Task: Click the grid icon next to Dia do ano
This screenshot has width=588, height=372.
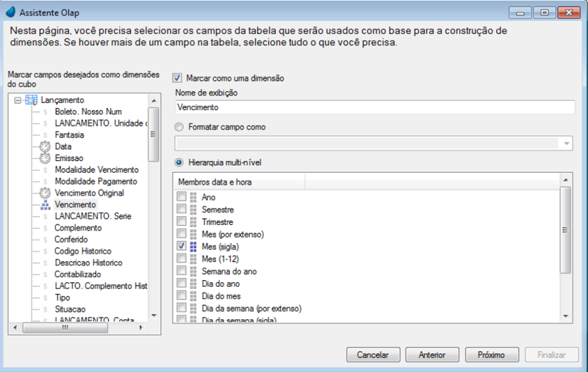Action: pyautogui.click(x=193, y=284)
